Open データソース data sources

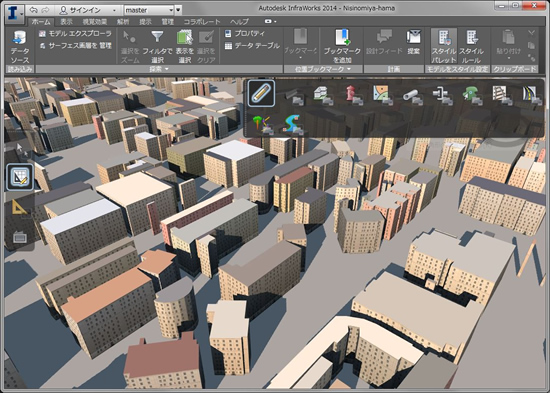point(20,47)
